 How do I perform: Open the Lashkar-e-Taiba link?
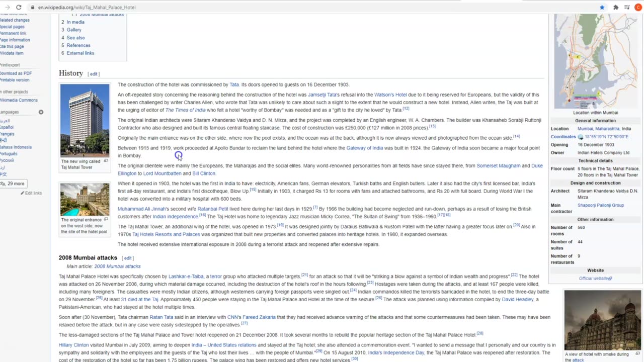click(186, 277)
